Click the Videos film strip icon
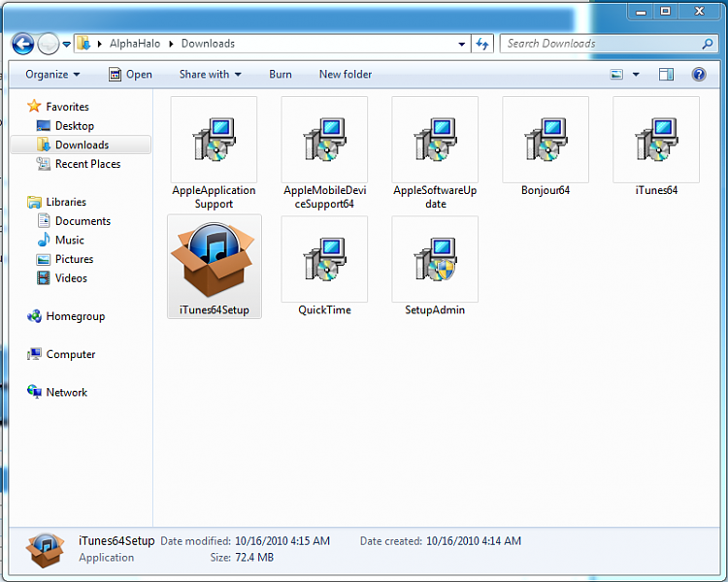Viewport: 728px width, 582px height. pos(43,278)
